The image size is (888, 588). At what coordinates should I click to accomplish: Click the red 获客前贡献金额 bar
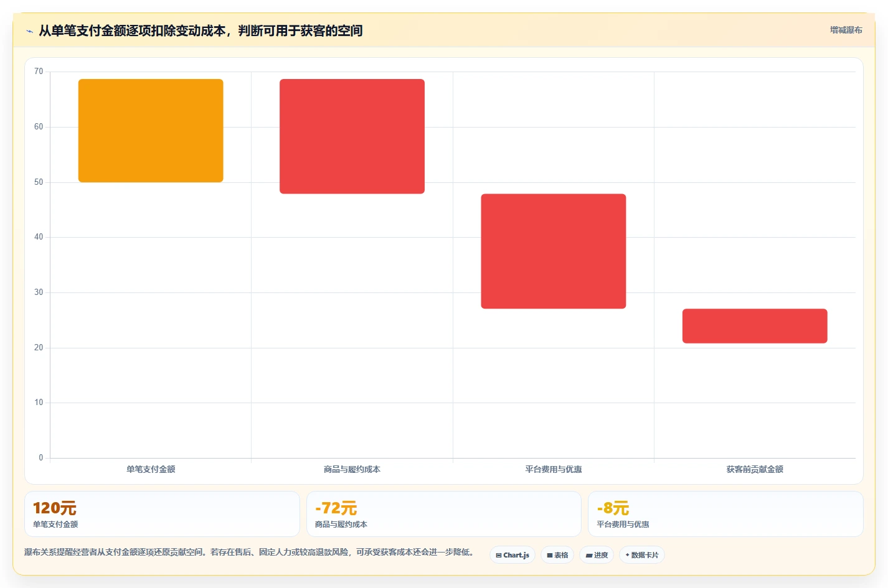point(755,326)
